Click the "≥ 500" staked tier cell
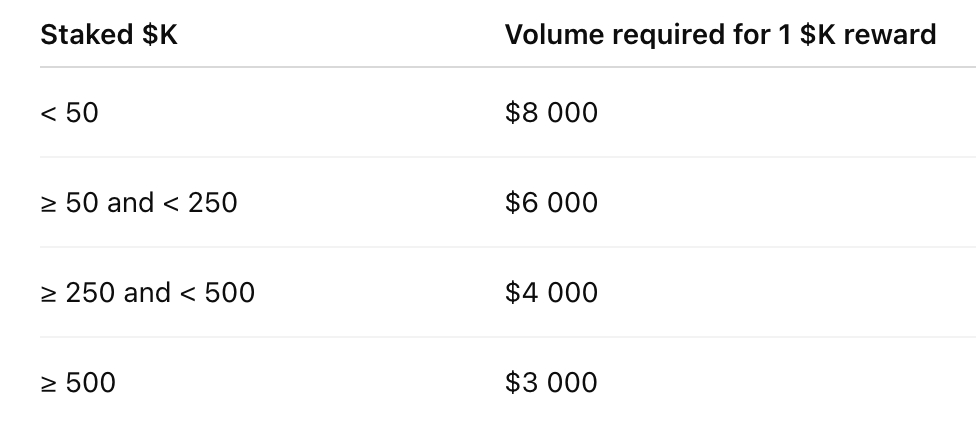The height and width of the screenshot is (446, 976). [78, 383]
